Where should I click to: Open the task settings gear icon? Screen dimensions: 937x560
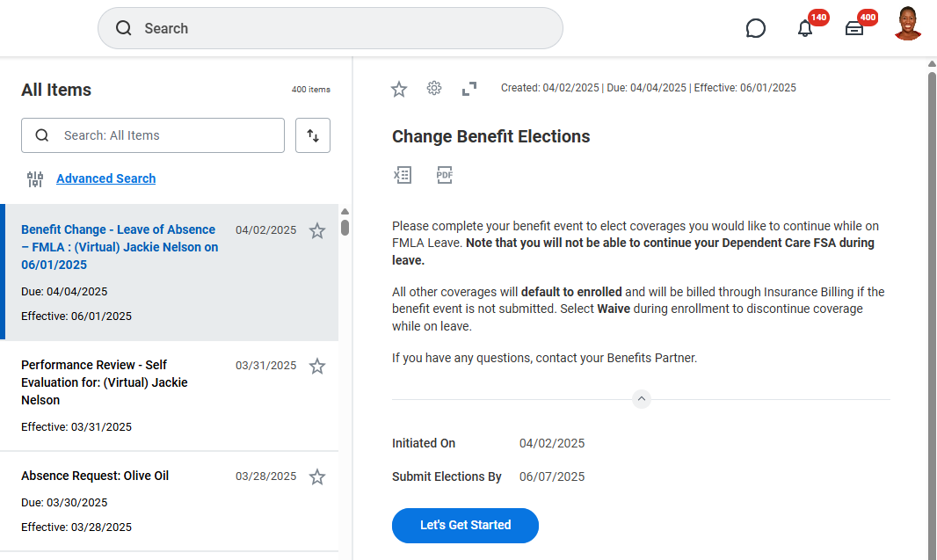(434, 88)
